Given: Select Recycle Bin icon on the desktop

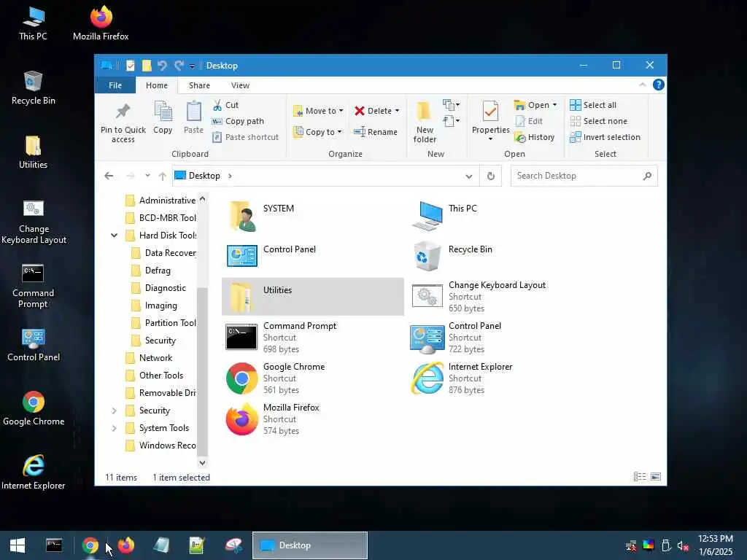Looking at the screenshot, I should [34, 87].
